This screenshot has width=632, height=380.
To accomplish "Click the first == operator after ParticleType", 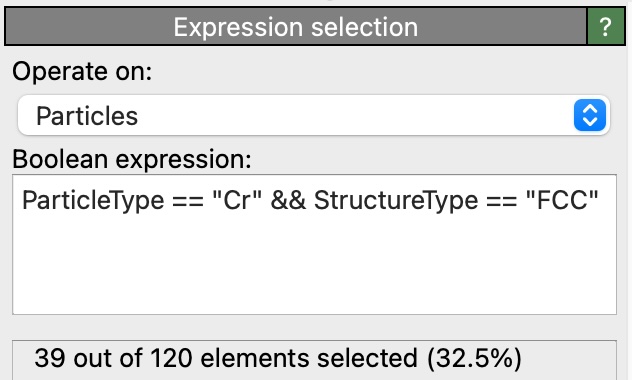I will (188, 201).
